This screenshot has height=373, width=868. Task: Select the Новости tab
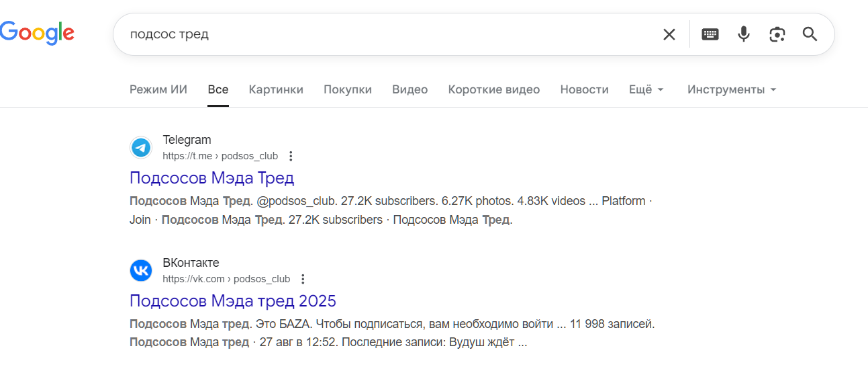click(x=584, y=89)
